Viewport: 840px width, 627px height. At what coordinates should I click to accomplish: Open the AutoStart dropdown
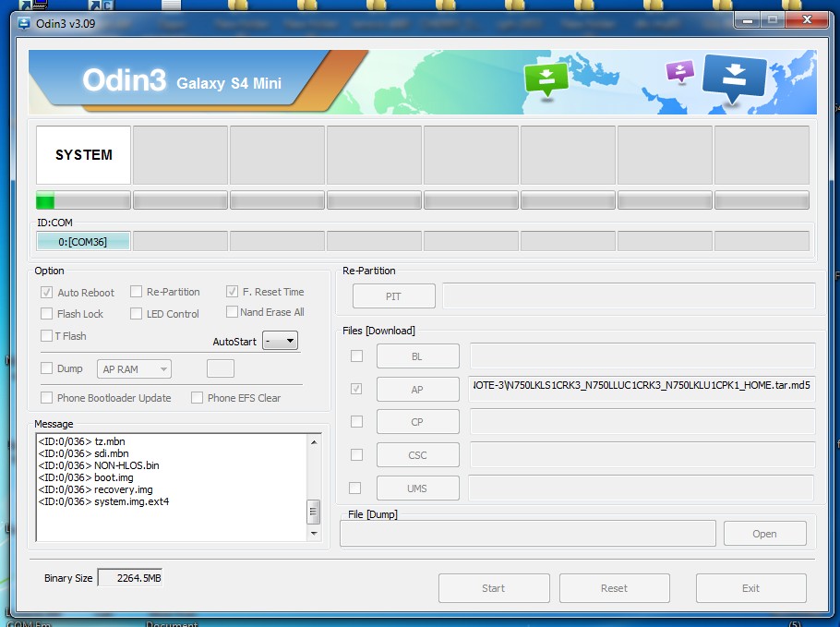280,341
